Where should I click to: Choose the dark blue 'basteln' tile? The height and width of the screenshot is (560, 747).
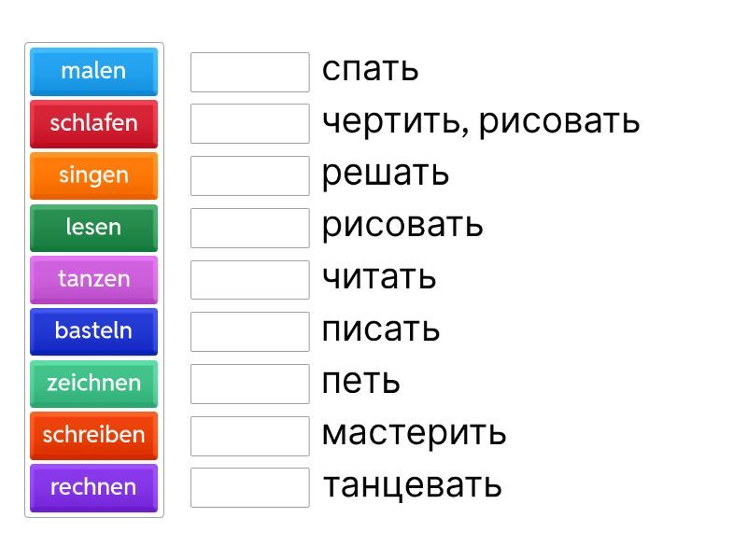tap(93, 330)
